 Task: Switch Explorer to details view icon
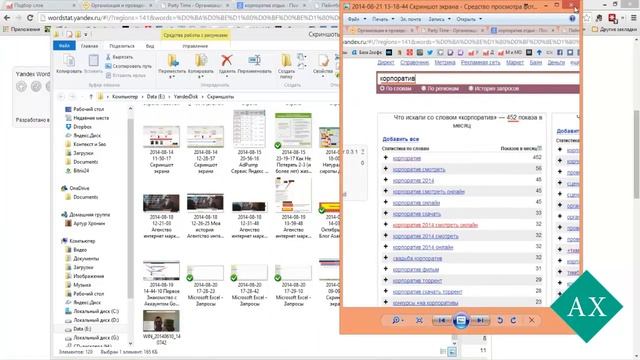(444, 351)
